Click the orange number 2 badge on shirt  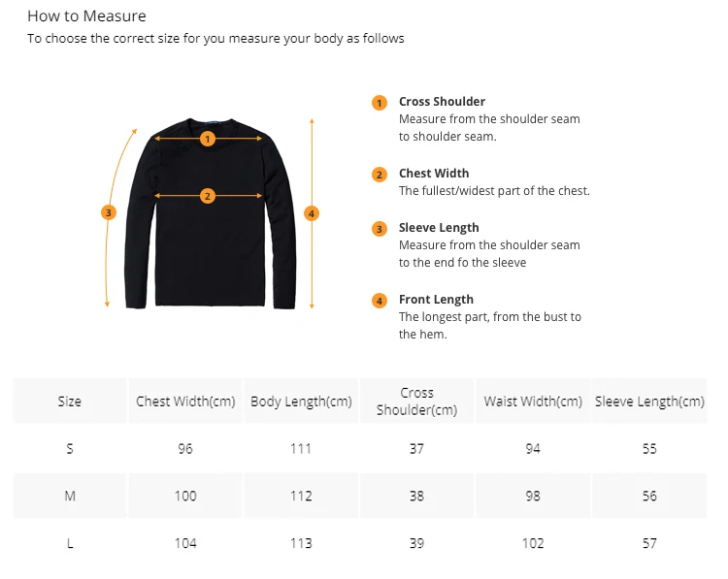208,196
